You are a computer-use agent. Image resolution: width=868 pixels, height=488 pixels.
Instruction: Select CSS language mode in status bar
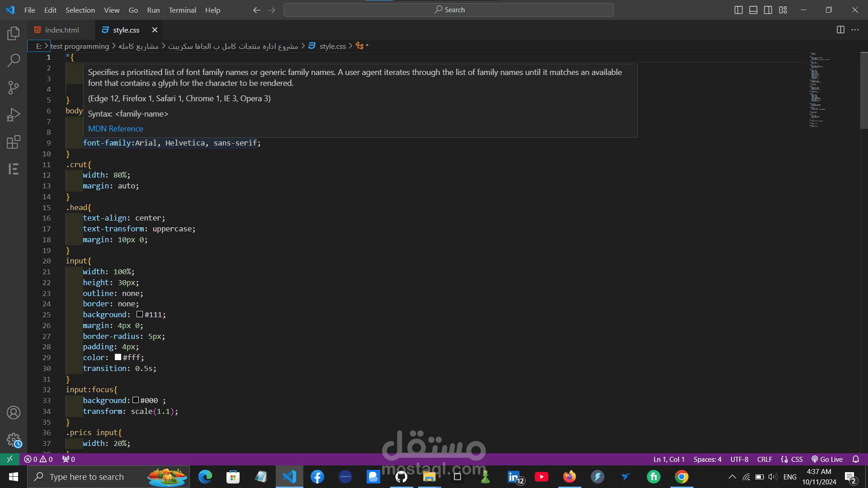point(797,459)
